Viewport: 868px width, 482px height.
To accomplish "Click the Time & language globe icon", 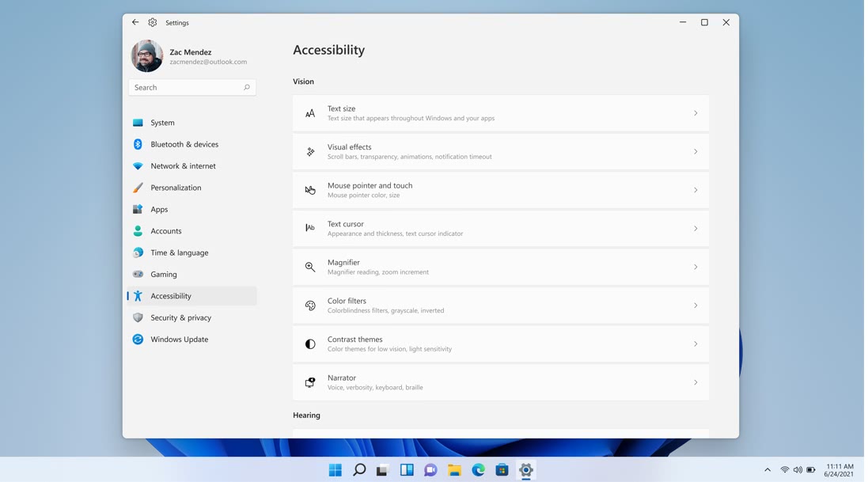I will point(138,252).
